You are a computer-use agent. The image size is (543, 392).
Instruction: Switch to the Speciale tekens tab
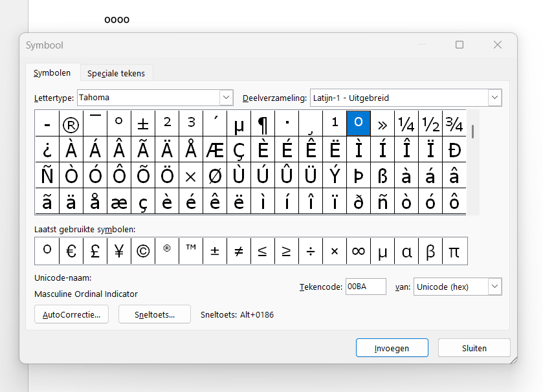coord(116,73)
